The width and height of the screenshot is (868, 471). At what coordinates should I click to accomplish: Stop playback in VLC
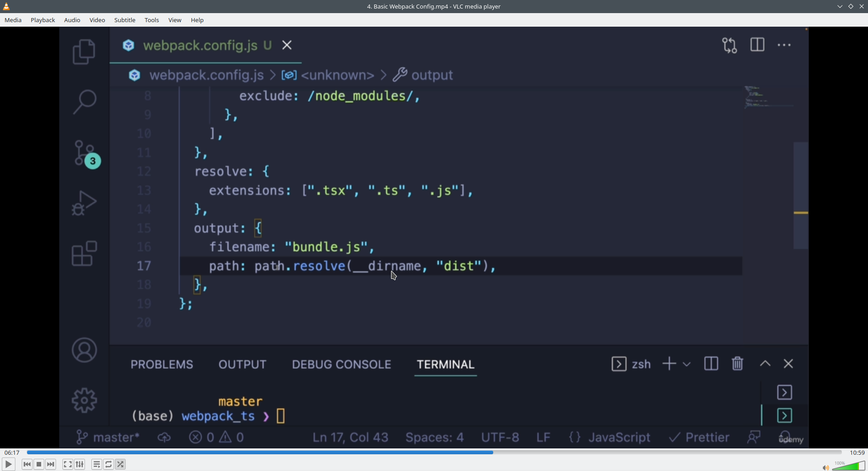coord(39,464)
